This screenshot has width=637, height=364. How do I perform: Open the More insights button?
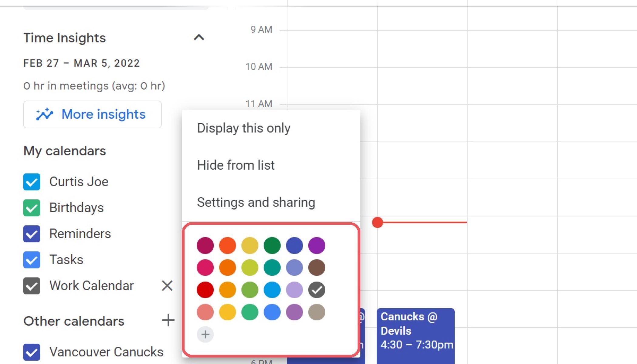(x=92, y=114)
